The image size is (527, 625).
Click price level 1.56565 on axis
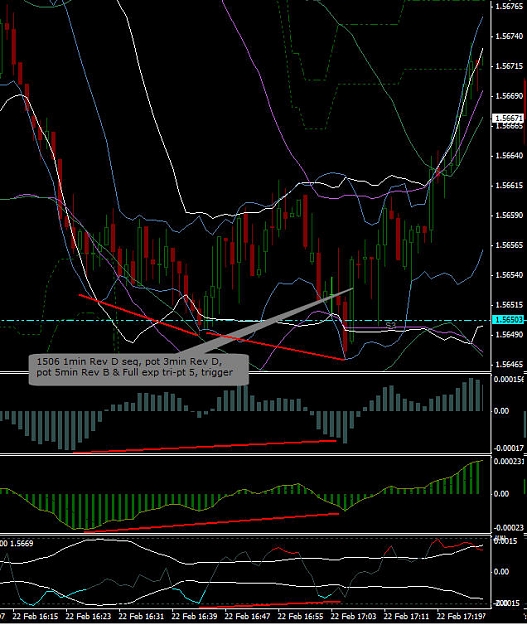pos(509,246)
